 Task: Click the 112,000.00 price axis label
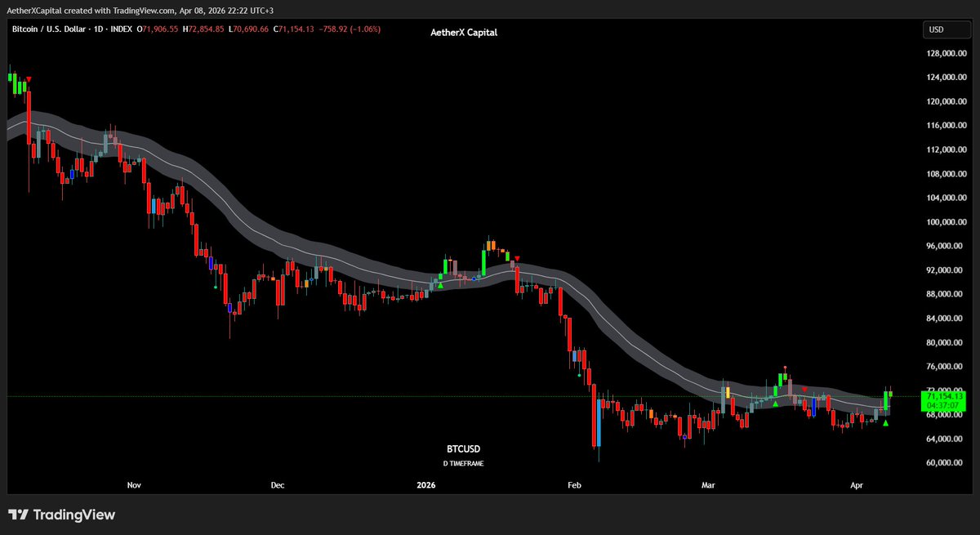coord(947,150)
